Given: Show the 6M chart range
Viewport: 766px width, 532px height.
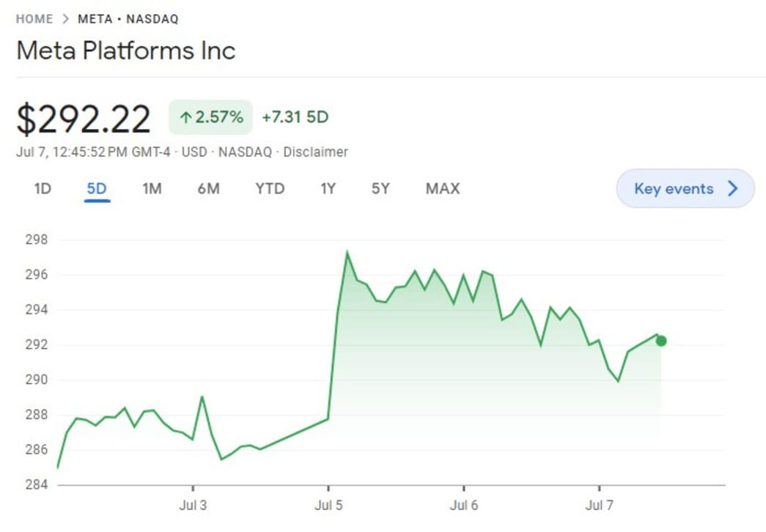Looking at the screenshot, I should (x=208, y=189).
